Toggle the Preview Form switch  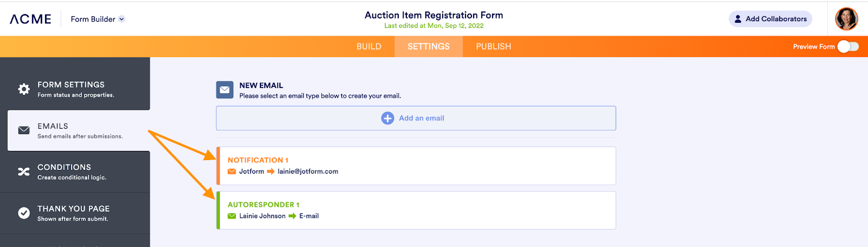click(x=847, y=47)
